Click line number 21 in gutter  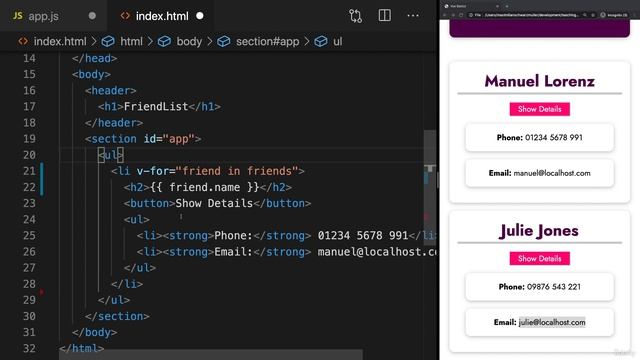(x=29, y=171)
